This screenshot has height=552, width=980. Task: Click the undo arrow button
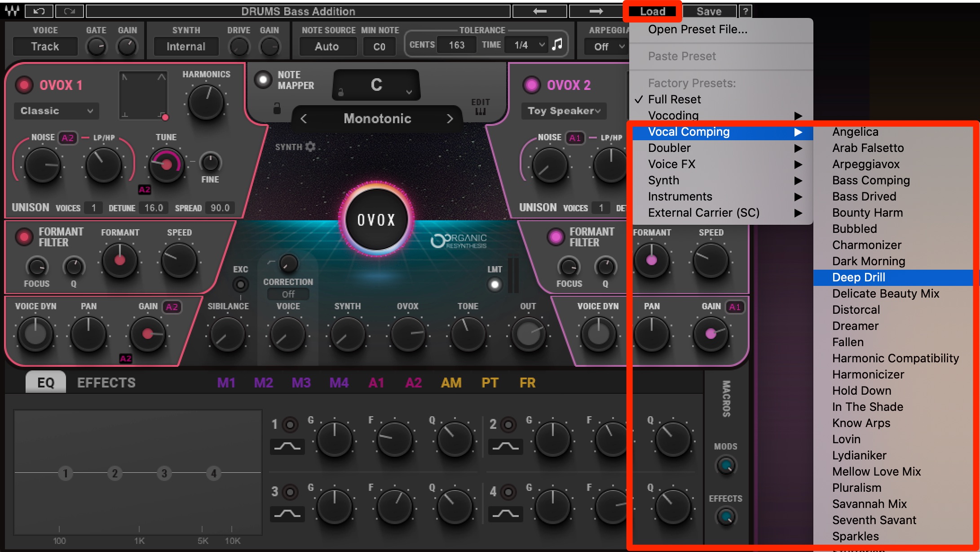(x=39, y=11)
